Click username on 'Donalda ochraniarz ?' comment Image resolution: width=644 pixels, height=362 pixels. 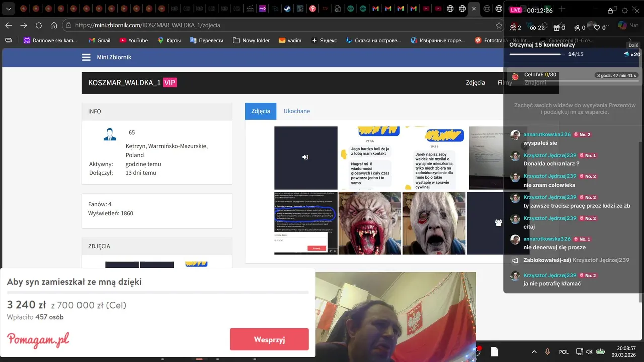tap(549, 155)
